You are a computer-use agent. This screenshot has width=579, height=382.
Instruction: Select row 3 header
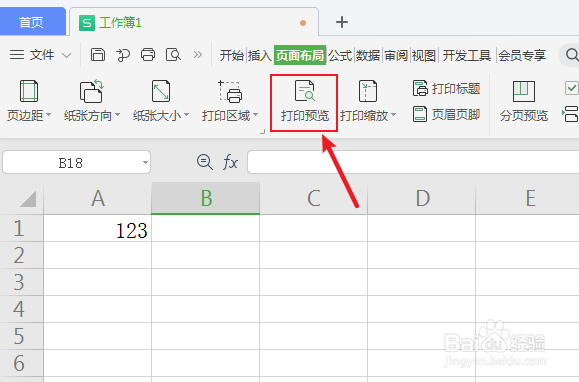coord(21,282)
